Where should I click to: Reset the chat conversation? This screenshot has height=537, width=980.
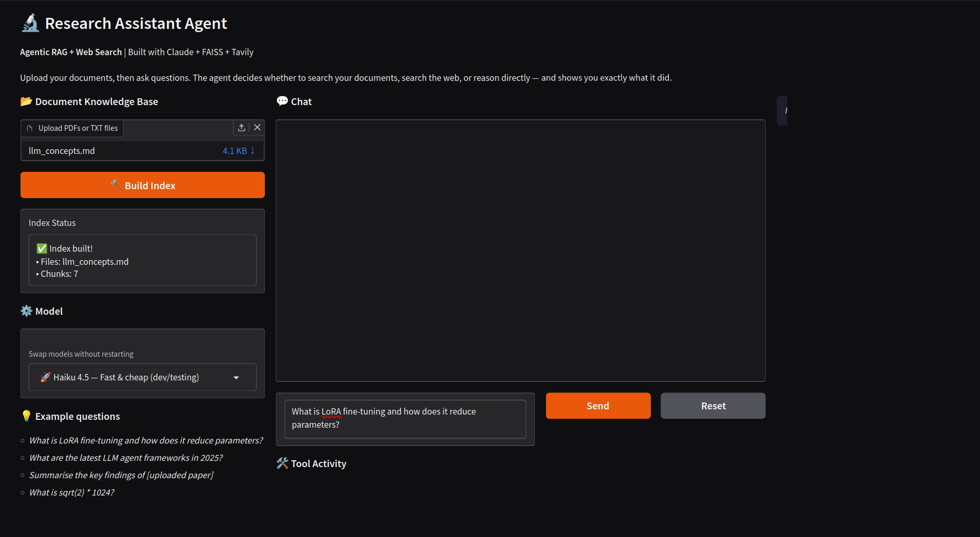point(713,406)
